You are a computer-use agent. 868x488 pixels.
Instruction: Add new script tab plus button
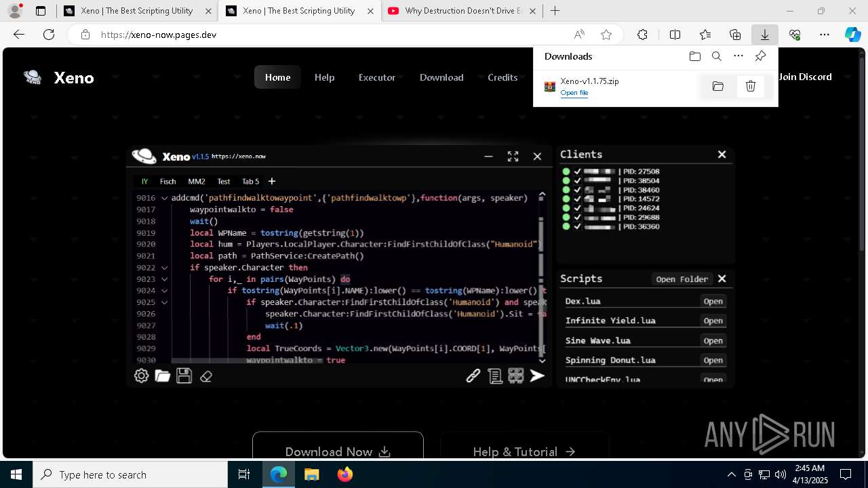click(x=272, y=181)
